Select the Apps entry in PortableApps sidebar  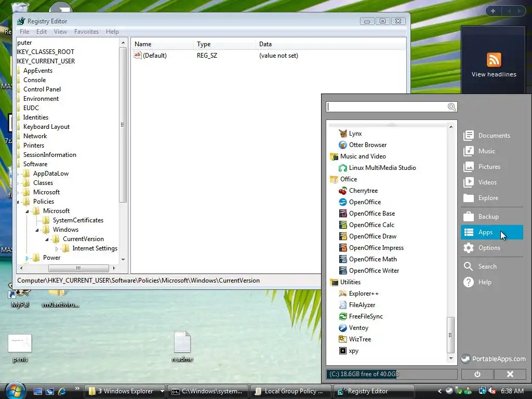pos(491,232)
